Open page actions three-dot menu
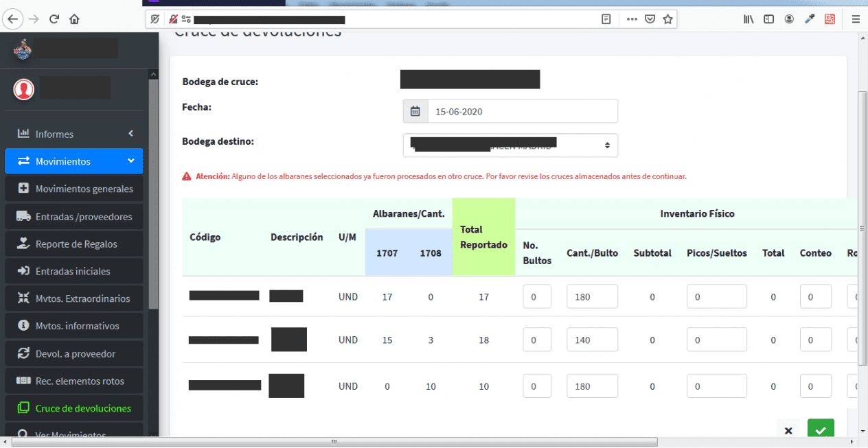The height and width of the screenshot is (448, 868). (x=632, y=19)
